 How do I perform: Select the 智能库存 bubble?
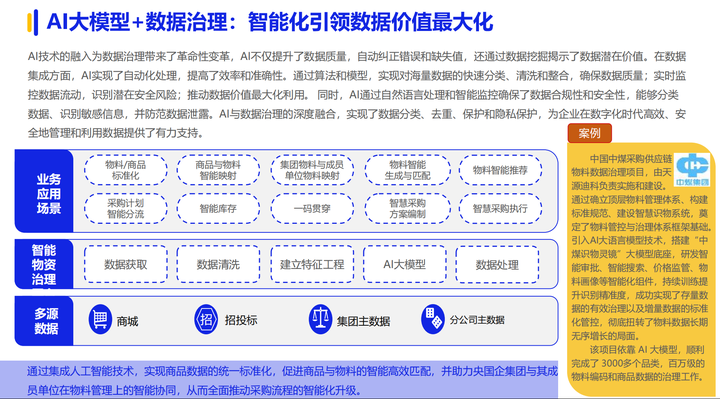tap(218, 208)
